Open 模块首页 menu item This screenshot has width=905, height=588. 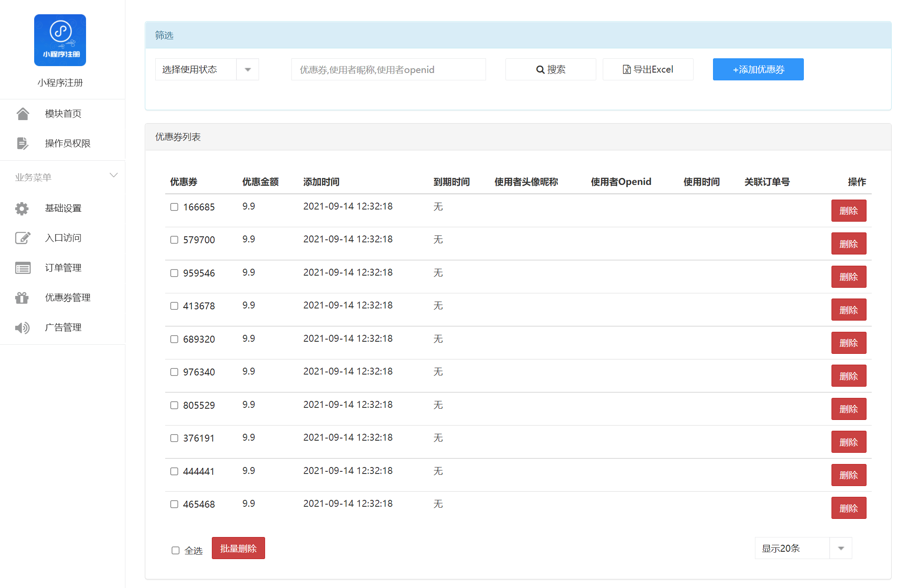tap(63, 114)
